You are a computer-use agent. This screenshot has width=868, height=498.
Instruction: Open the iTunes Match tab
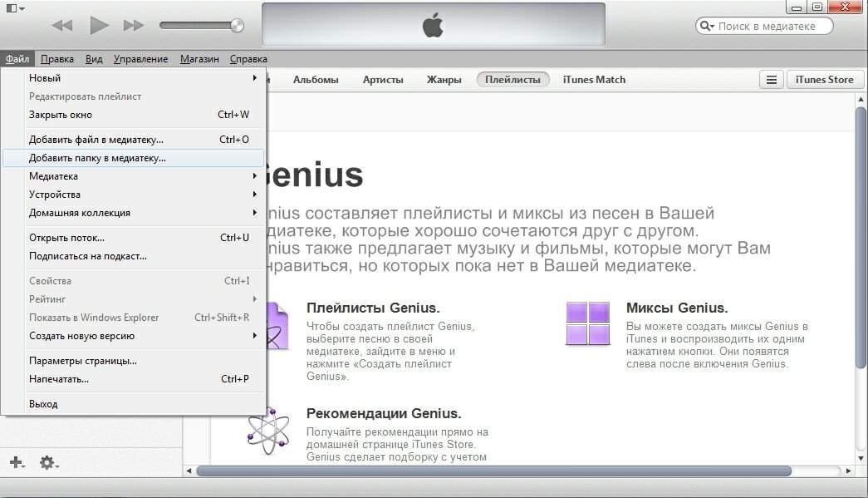(x=594, y=80)
